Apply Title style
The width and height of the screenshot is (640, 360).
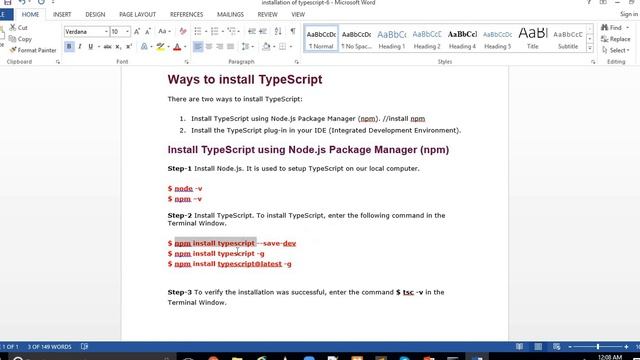click(533, 39)
